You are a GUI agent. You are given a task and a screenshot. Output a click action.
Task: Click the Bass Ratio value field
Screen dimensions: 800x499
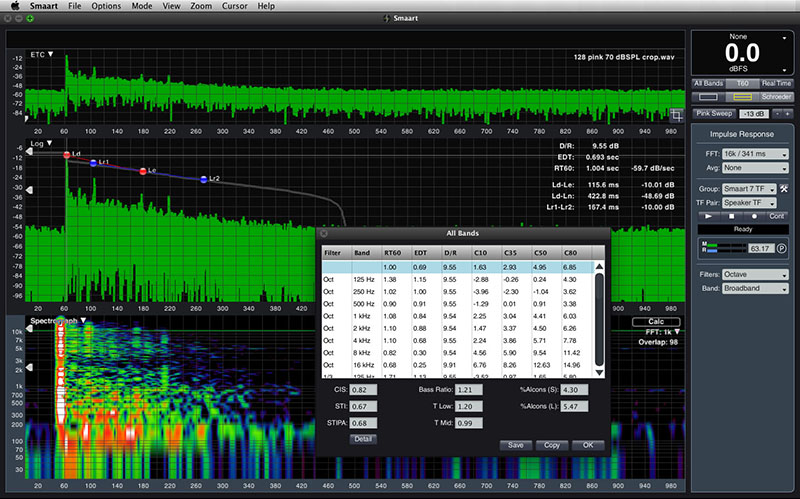468,390
